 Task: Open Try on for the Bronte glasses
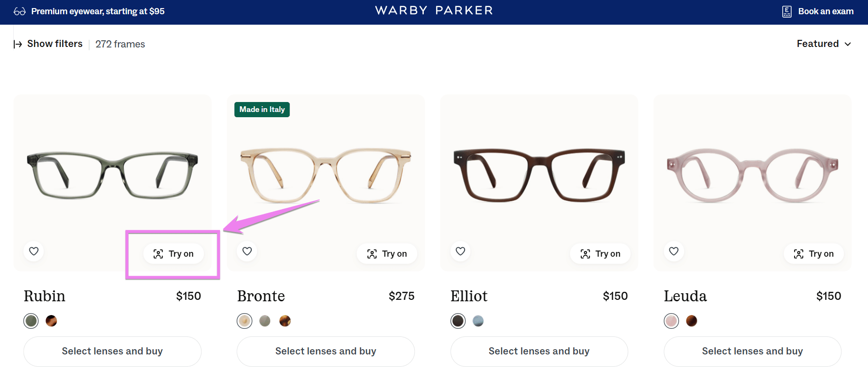pyautogui.click(x=387, y=253)
